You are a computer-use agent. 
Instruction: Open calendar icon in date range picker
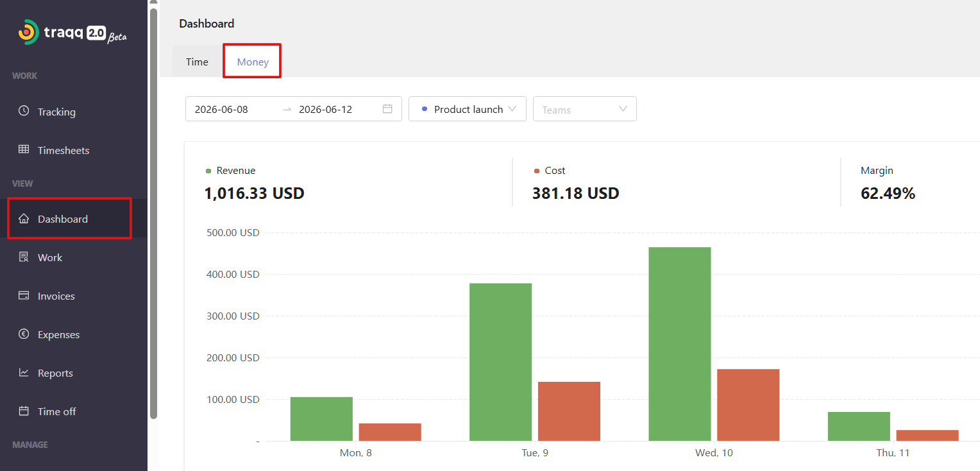coord(387,108)
